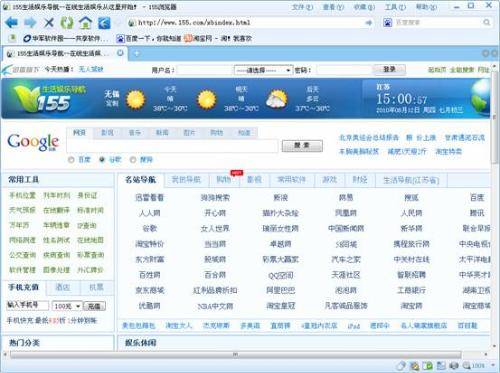Open the first bookmarks bar icon

tap(12, 38)
